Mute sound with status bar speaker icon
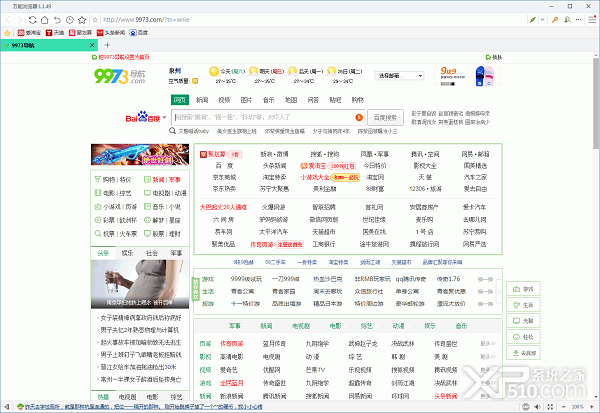The width and height of the screenshot is (600, 413). click(x=538, y=406)
